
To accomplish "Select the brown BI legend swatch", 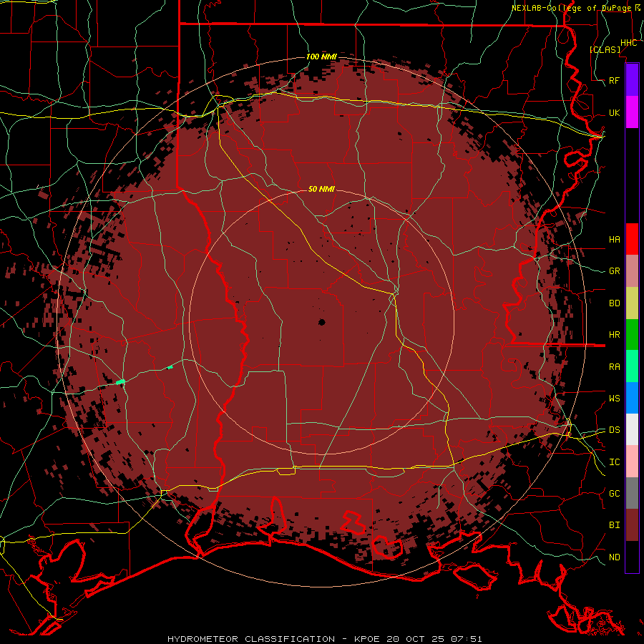I will (632, 525).
